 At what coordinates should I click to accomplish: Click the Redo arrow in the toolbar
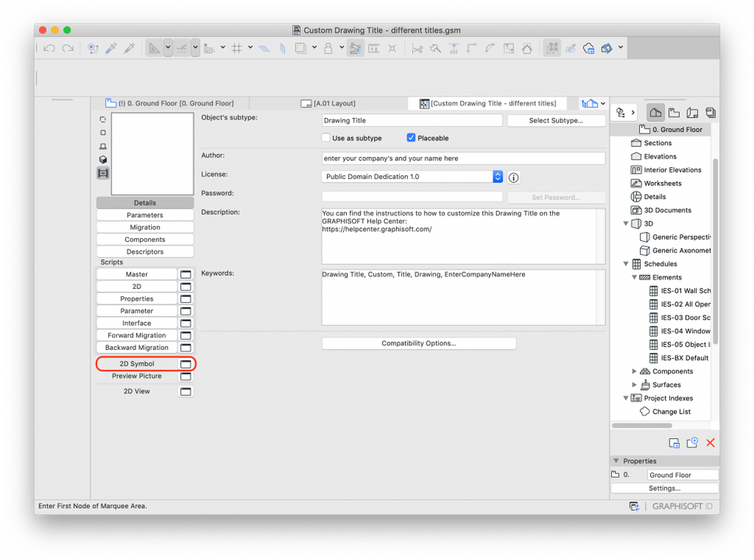point(68,48)
